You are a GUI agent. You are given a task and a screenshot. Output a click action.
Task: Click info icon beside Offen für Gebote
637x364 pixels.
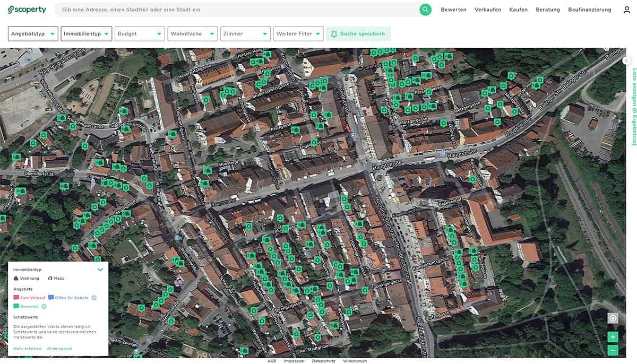[94, 298]
